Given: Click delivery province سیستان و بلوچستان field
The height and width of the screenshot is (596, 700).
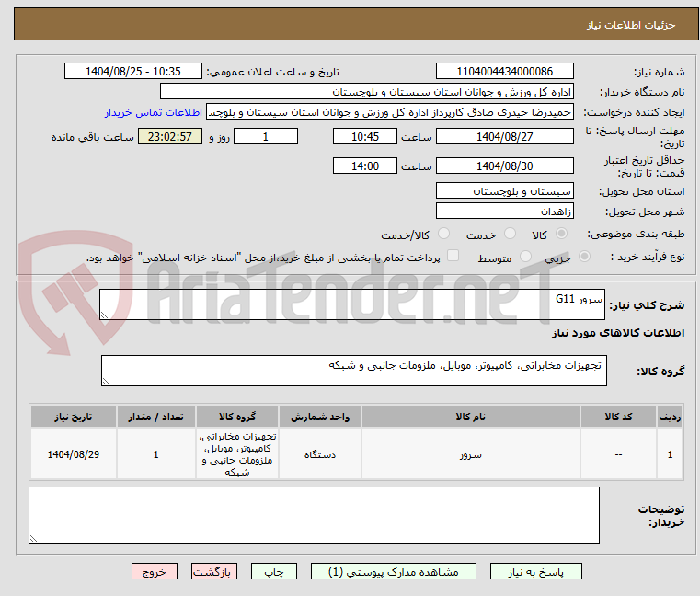Looking at the screenshot, I should [504, 190].
